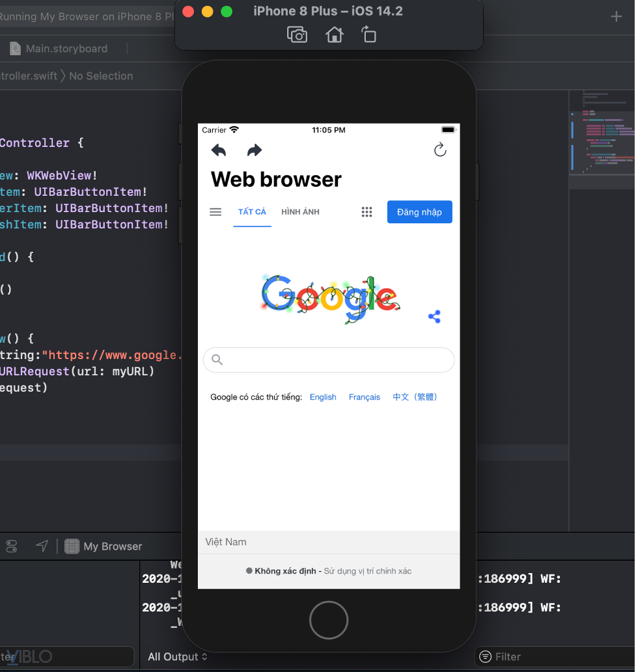Open Google hamburger menu
This screenshot has height=672, width=636.
click(x=215, y=211)
